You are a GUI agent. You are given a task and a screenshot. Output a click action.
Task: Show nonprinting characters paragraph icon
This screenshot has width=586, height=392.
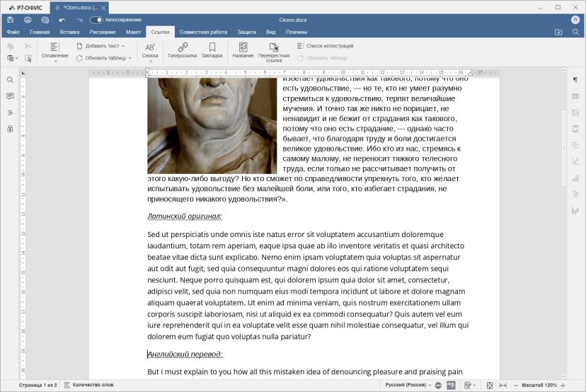(x=575, y=79)
